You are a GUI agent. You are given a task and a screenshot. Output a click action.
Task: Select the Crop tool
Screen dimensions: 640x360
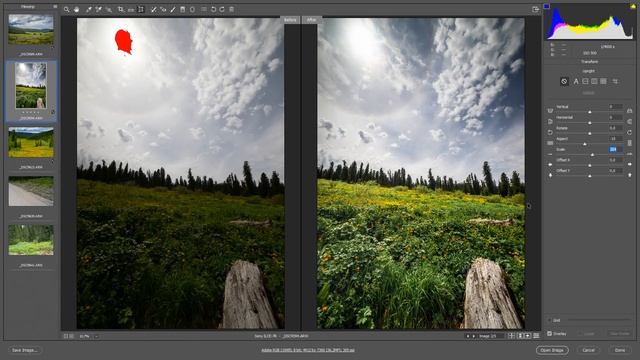(120, 9)
